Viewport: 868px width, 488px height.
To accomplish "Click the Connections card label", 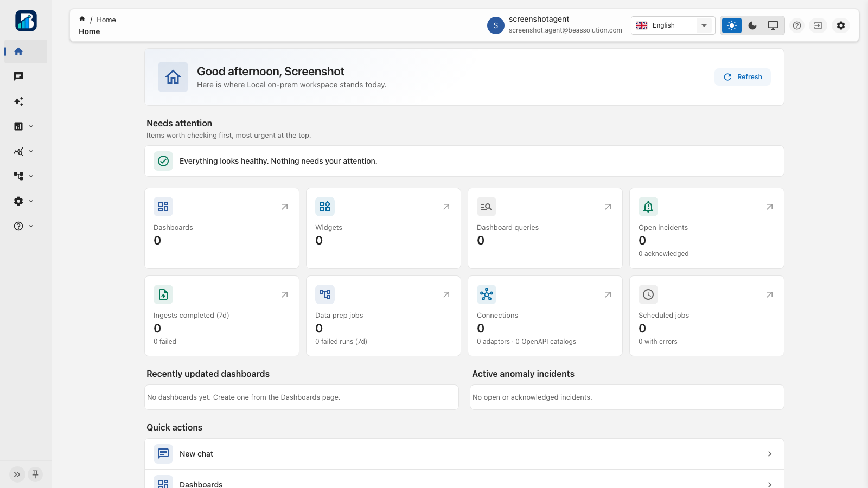I will tap(497, 316).
